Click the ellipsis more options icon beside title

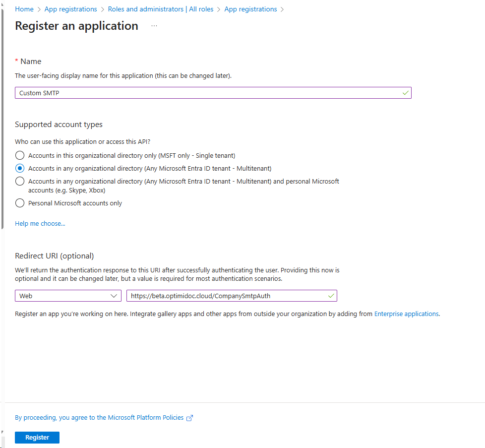click(x=154, y=26)
